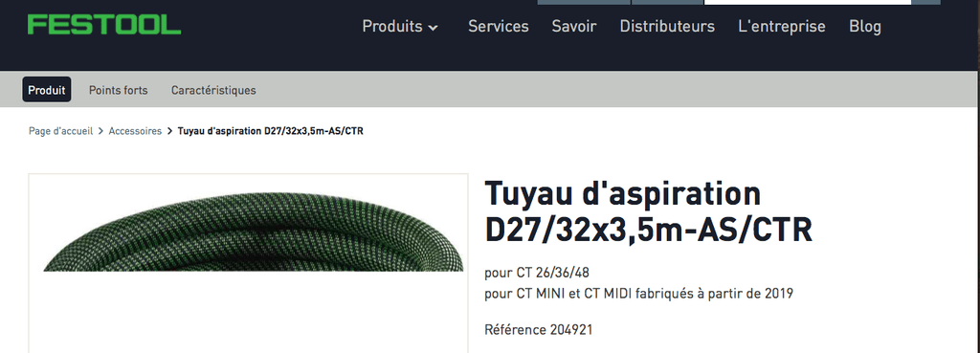The image size is (980, 353).
Task: Select the Produit tab
Action: [47, 89]
